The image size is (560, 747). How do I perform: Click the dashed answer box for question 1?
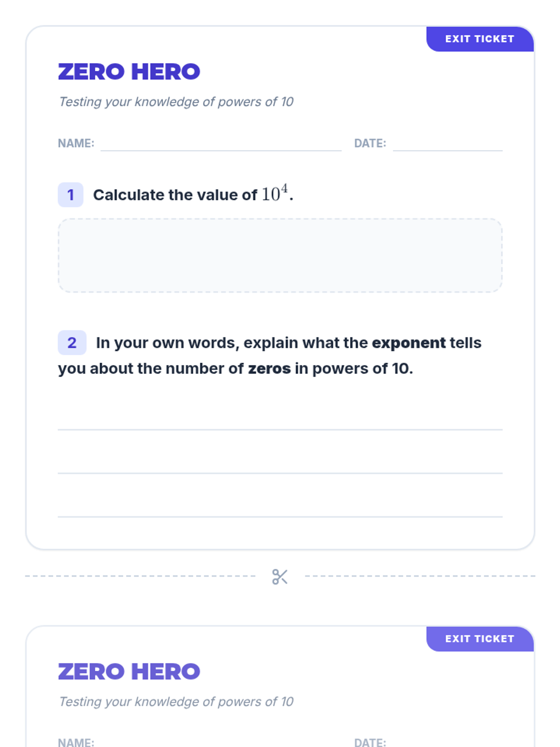[280, 255]
